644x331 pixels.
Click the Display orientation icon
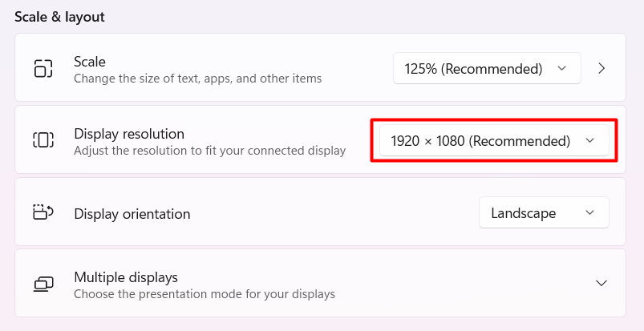click(43, 212)
